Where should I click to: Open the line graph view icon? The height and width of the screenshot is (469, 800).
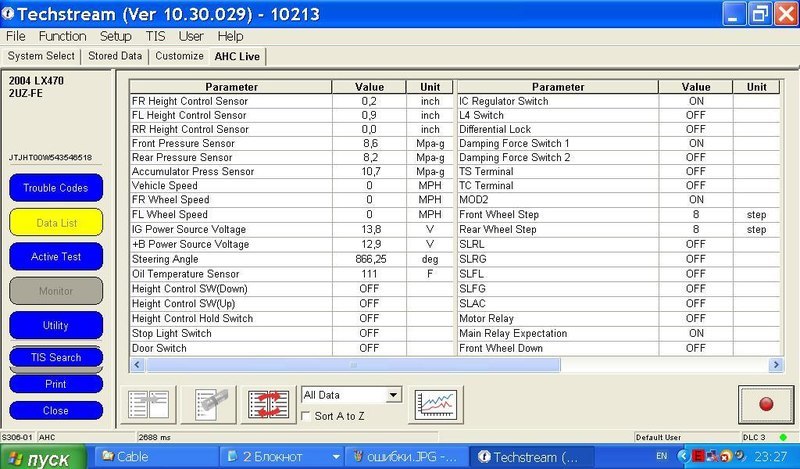(437, 404)
